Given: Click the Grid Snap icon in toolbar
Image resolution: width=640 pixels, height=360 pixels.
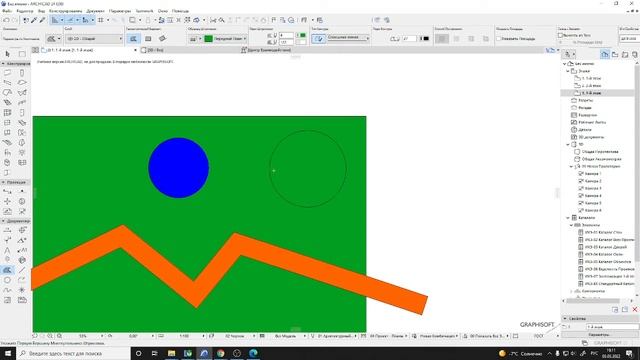Looking at the screenshot, I should coord(100,20).
